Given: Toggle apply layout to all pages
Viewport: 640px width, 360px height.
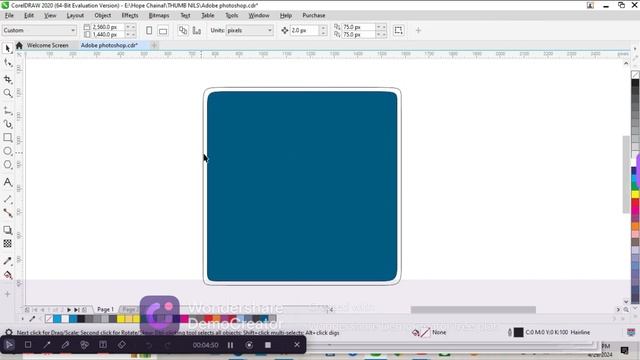Looking at the screenshot, I should (x=183, y=31).
